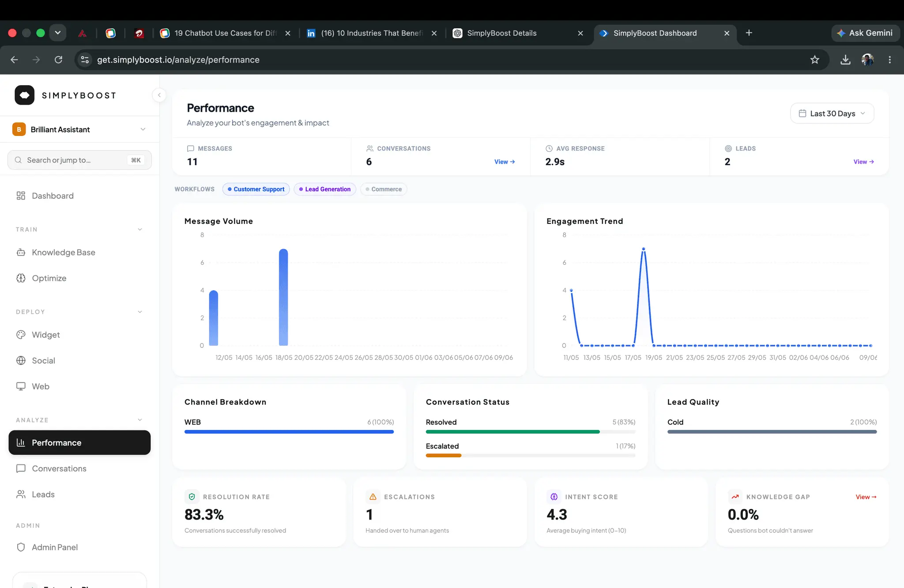Click the Leads target icon
Image resolution: width=904 pixels, height=588 pixels.
(728, 148)
